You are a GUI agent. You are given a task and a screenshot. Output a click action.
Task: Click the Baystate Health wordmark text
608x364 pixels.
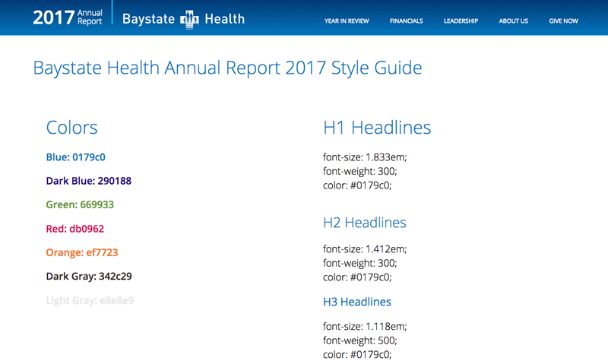[x=183, y=18]
